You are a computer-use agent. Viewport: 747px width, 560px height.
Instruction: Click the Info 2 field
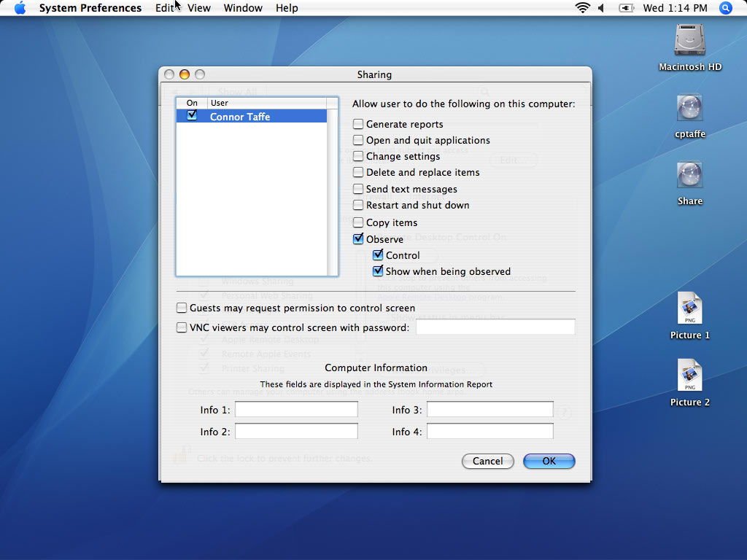(x=296, y=432)
